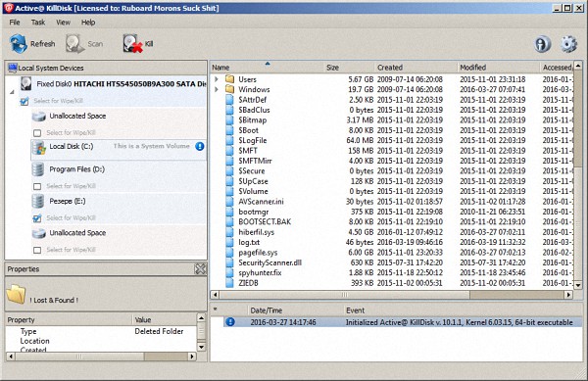588x381 pixels.
Task: Expand the Windows folder tree arrow
Action: [217, 89]
